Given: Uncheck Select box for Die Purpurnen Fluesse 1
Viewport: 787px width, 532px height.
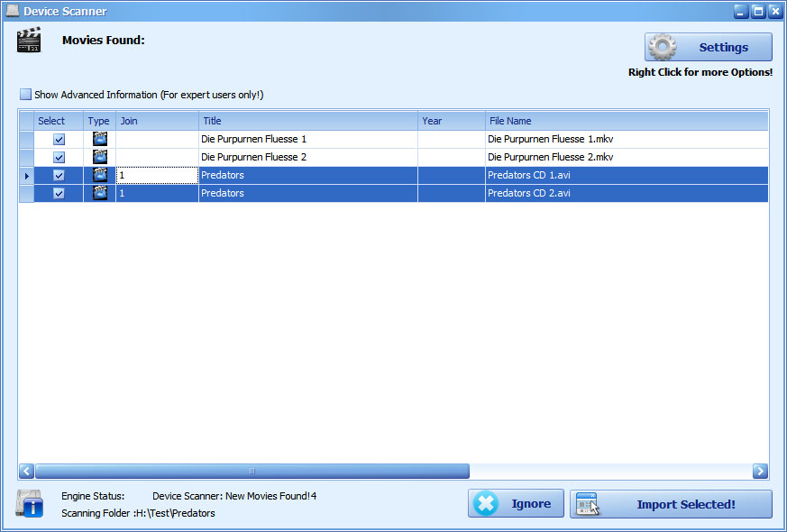Looking at the screenshot, I should tap(59, 140).
